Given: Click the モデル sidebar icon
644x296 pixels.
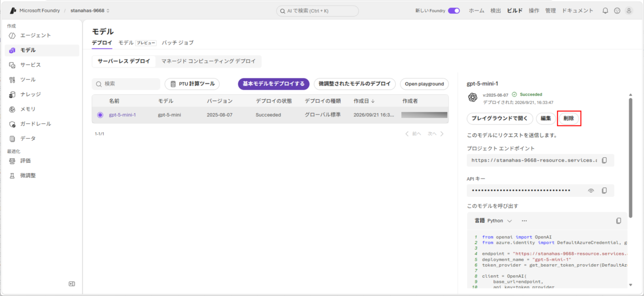Looking at the screenshot, I should tap(12, 50).
